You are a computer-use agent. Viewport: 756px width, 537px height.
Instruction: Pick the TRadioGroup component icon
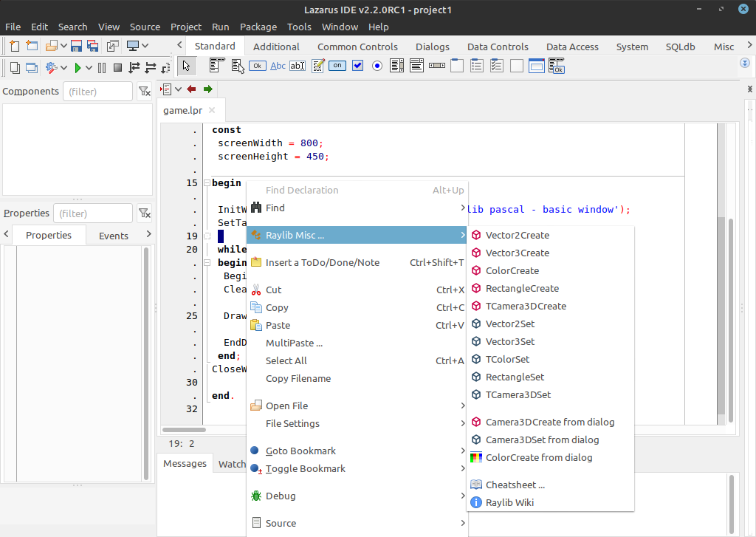pyautogui.click(x=477, y=66)
